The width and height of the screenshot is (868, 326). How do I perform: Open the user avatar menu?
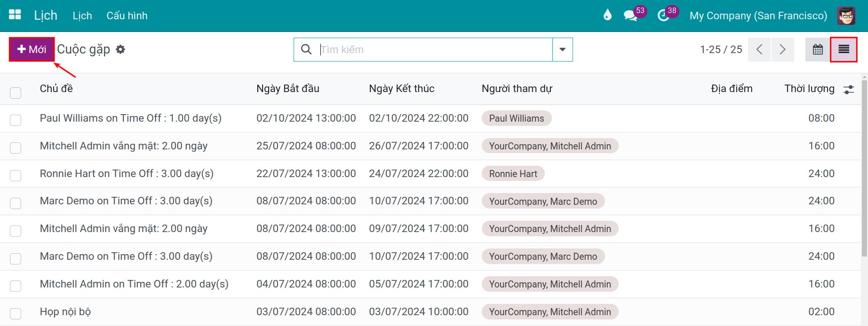[x=846, y=16]
